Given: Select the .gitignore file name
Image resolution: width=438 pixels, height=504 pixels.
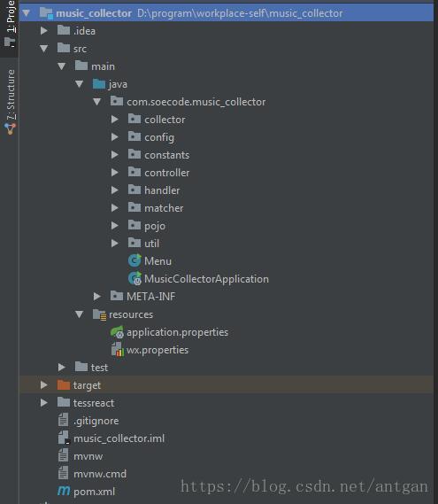Looking at the screenshot, I should pos(96,421).
